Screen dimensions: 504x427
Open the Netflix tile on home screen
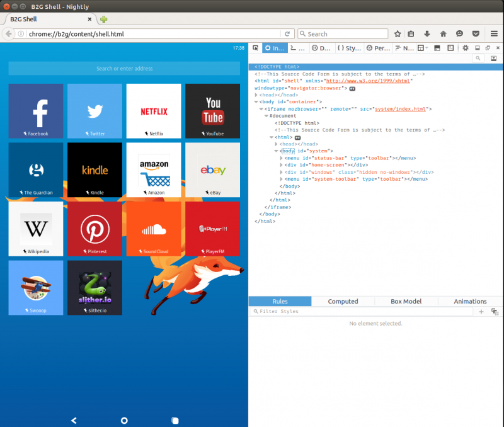pyautogui.click(x=154, y=111)
